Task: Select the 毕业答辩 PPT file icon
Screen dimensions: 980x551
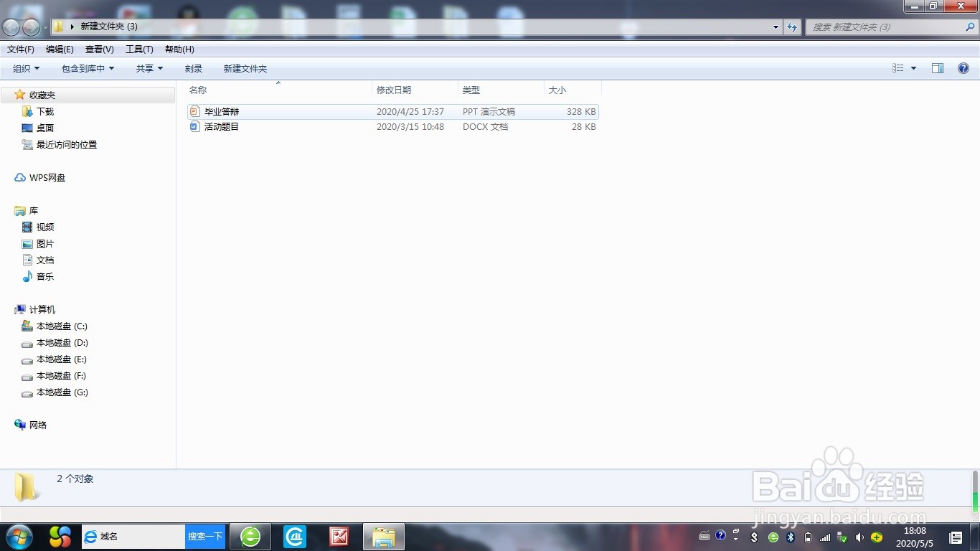Action: coord(195,111)
